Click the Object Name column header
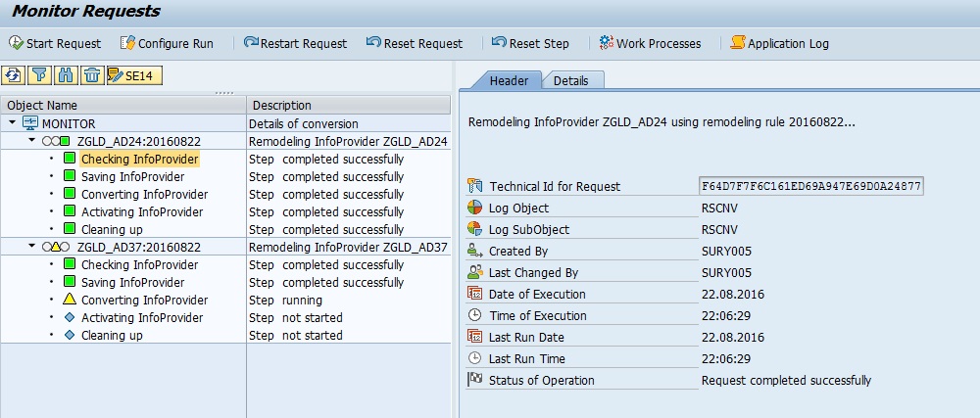This screenshot has width=980, height=418. (x=43, y=105)
